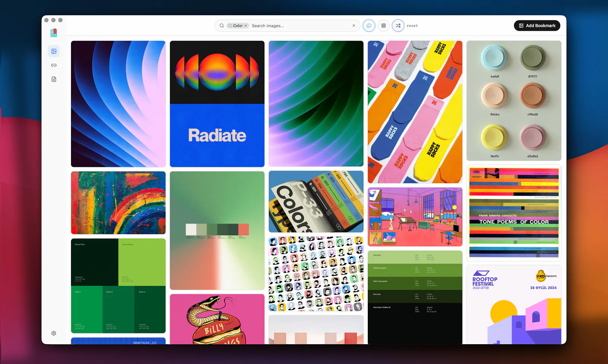Clear the search field with X

point(354,26)
